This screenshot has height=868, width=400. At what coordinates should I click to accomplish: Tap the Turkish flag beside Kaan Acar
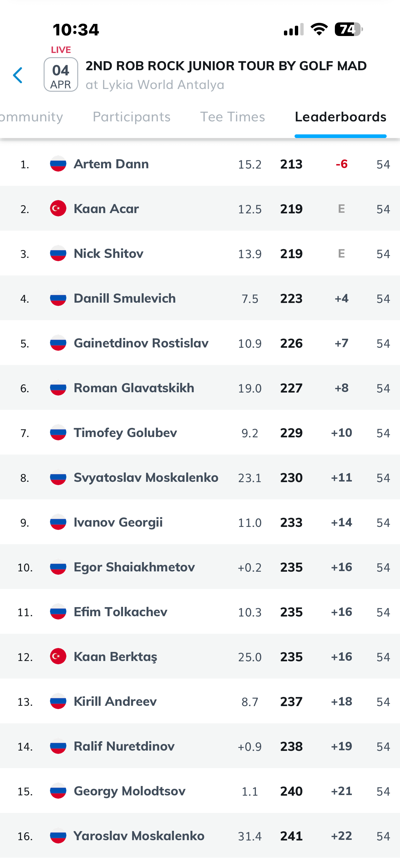(58, 209)
